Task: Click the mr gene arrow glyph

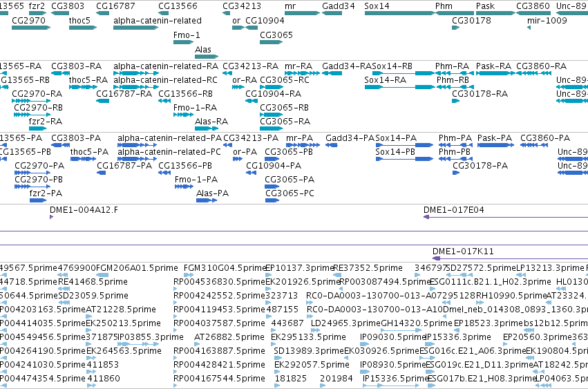Action: pos(302,13)
